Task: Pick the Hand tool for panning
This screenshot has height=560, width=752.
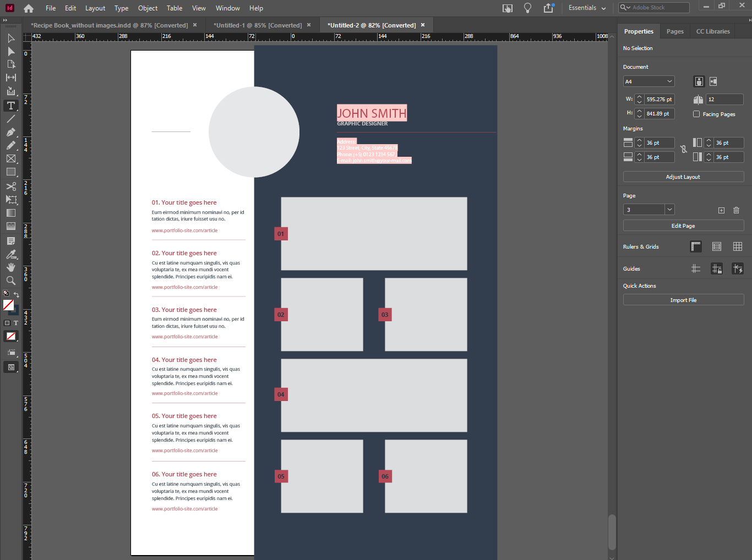Action: [11, 267]
